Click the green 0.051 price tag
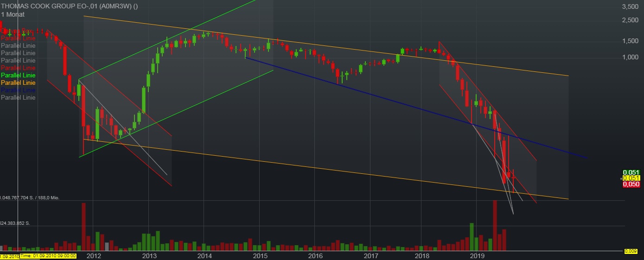644x260 pixels. point(631,172)
